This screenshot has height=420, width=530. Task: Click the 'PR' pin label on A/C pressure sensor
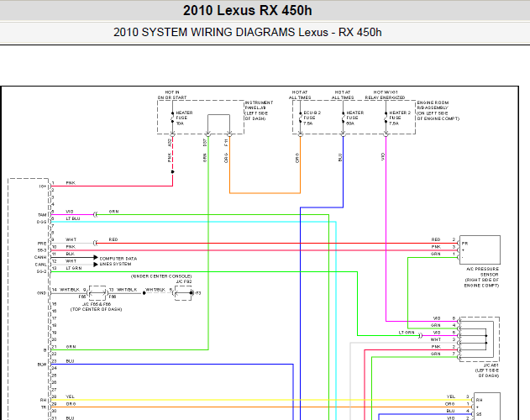[x=464, y=243]
